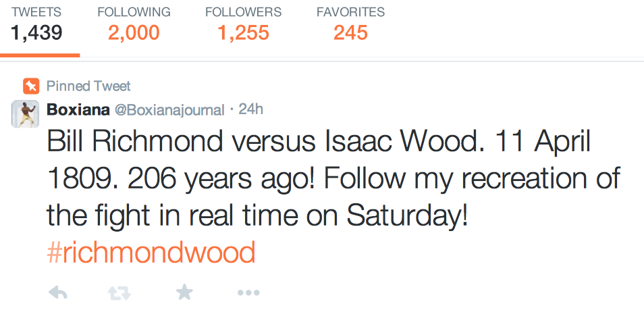Screen dimensions: 644x312
Task: Retweet the Richmond versus Wood tweet
Action: [119, 292]
